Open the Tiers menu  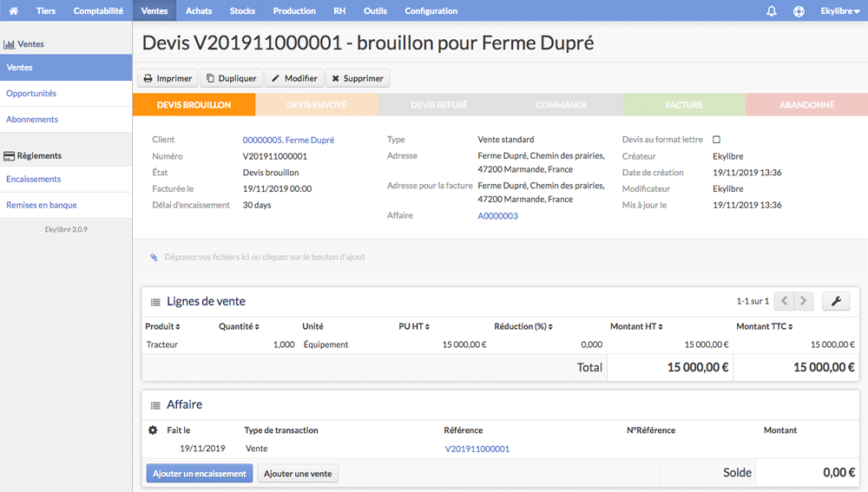46,10
